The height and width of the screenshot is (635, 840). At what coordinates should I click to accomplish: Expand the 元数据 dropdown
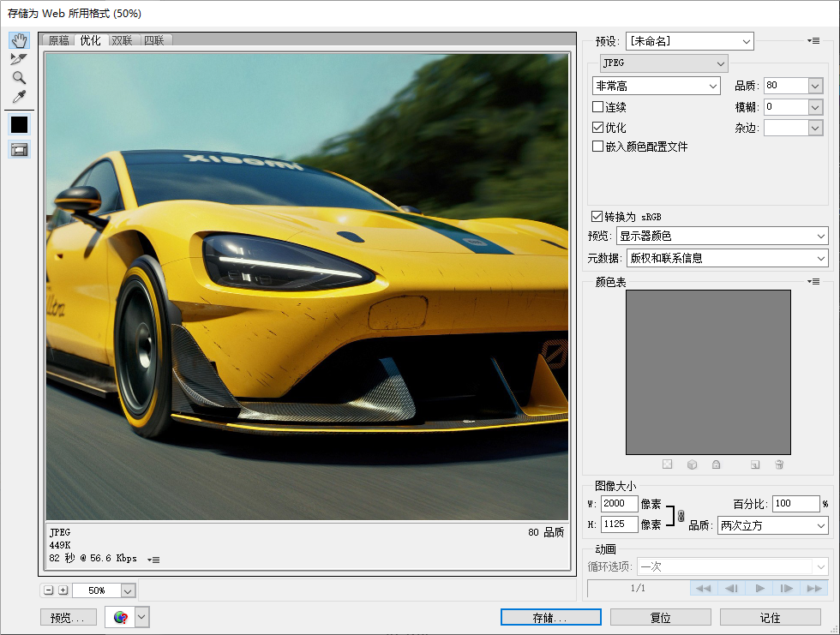726,258
